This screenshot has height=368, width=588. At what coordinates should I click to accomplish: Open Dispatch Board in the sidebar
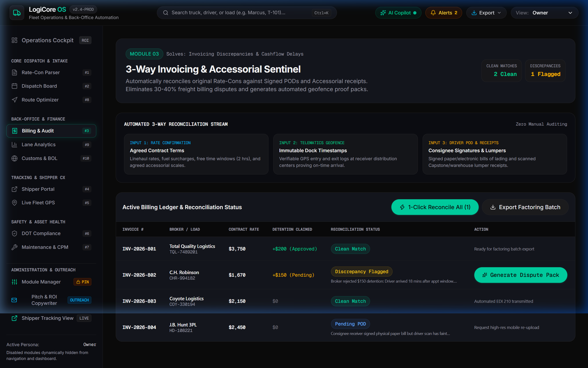tap(51, 86)
